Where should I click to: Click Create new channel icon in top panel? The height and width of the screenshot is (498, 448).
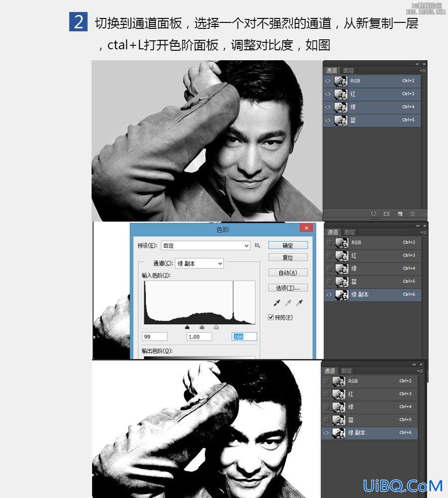tap(400, 214)
